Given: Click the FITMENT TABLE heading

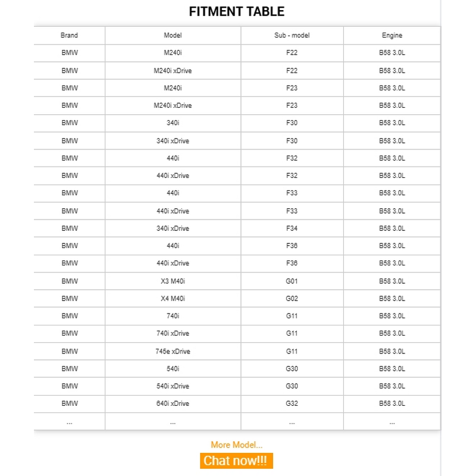Looking at the screenshot, I should coord(236,11).
